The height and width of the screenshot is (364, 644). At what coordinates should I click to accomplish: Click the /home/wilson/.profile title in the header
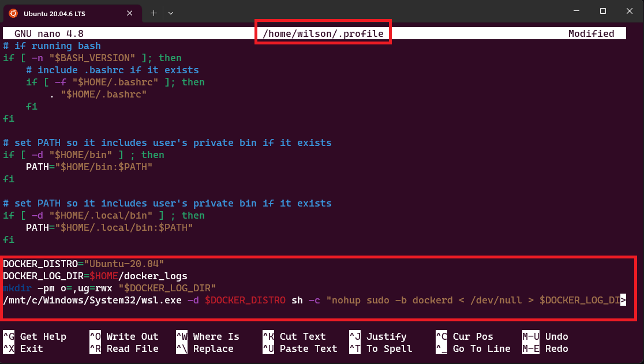click(x=323, y=33)
